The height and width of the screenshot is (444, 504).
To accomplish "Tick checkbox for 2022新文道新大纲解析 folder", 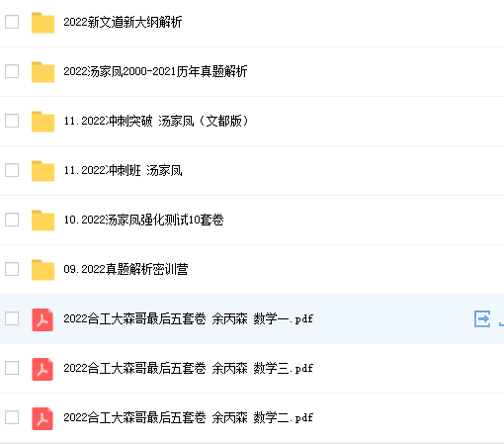I will coord(12,22).
